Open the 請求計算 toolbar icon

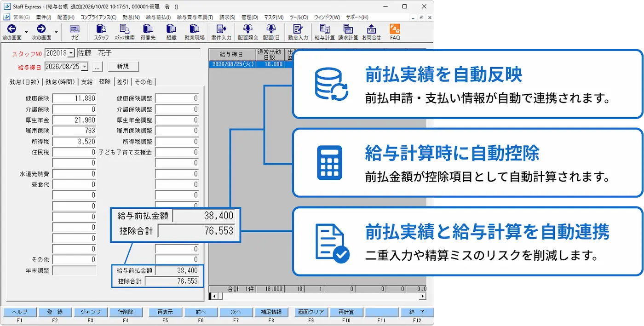(x=348, y=29)
